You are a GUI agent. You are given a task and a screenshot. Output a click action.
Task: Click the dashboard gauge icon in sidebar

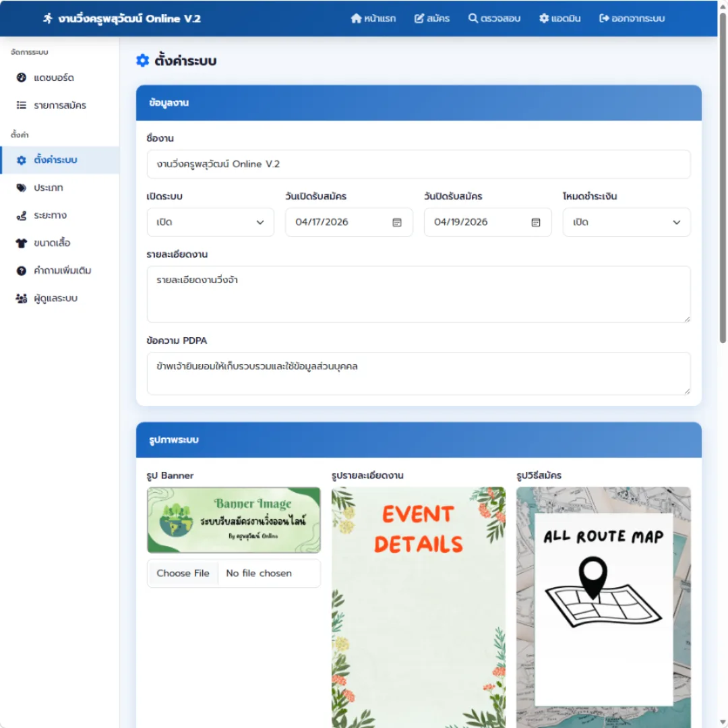click(x=22, y=78)
